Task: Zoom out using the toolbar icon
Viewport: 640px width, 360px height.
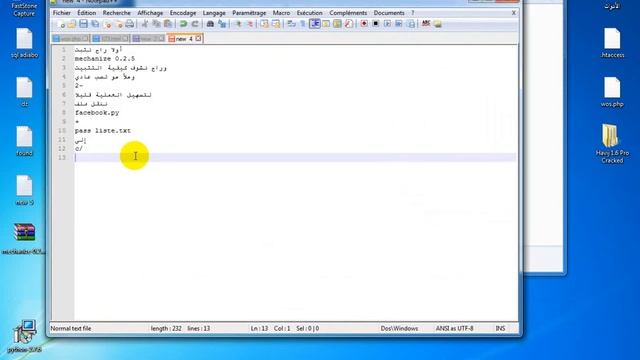Action: pos(249,24)
